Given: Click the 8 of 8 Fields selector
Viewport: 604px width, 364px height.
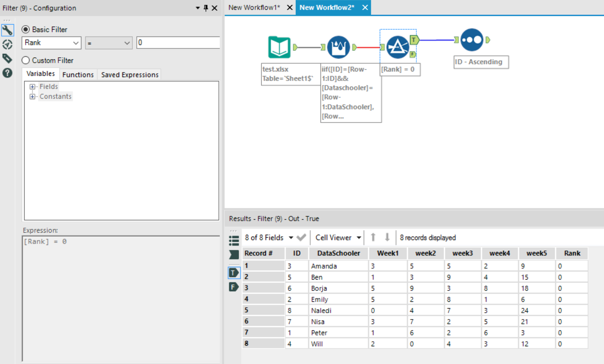Looking at the screenshot, I should coord(269,238).
